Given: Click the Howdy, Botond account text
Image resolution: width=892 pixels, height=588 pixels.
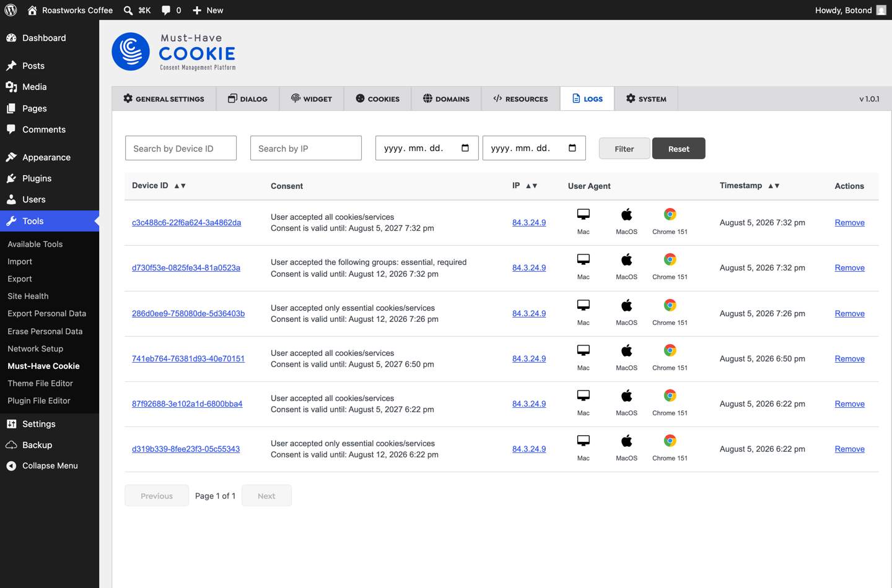Looking at the screenshot, I should tap(843, 11).
